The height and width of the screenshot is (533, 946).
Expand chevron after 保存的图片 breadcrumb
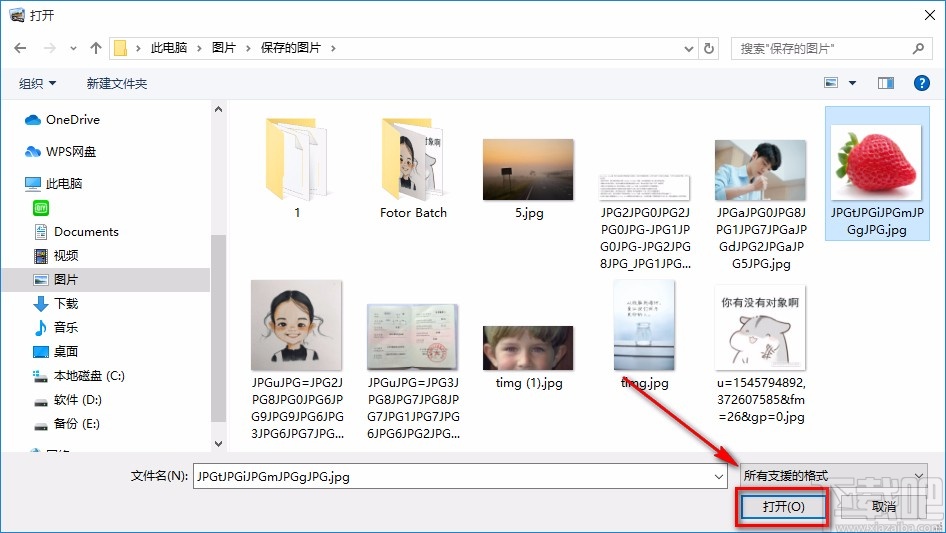[333, 48]
